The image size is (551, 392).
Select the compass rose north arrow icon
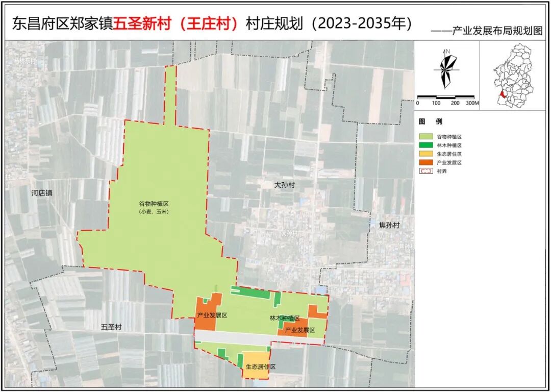[445, 69]
